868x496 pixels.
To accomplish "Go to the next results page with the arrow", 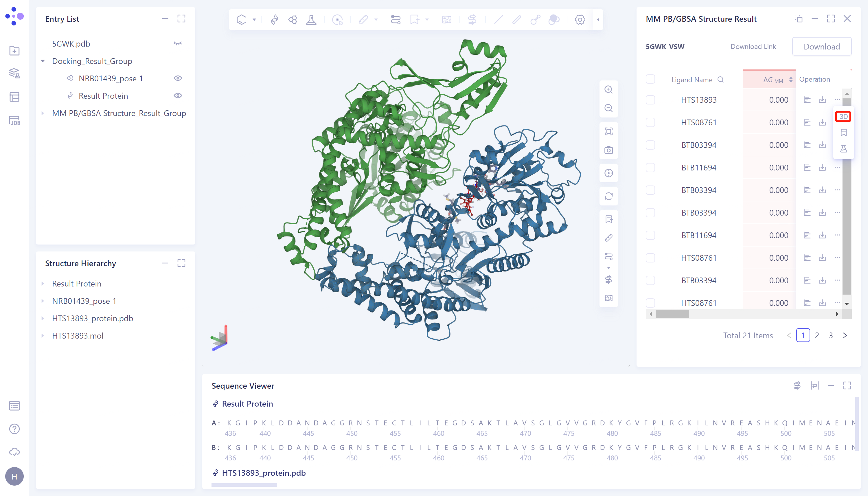I will (x=845, y=336).
